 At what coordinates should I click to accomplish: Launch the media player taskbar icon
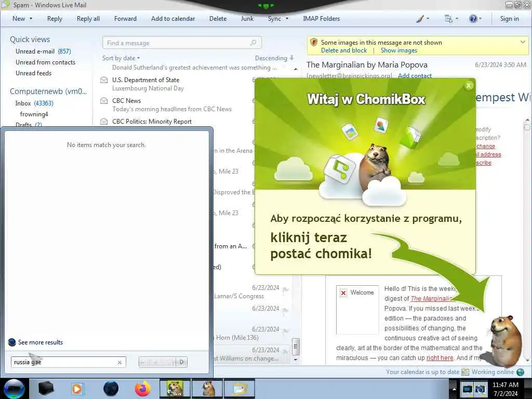pyautogui.click(x=77, y=389)
